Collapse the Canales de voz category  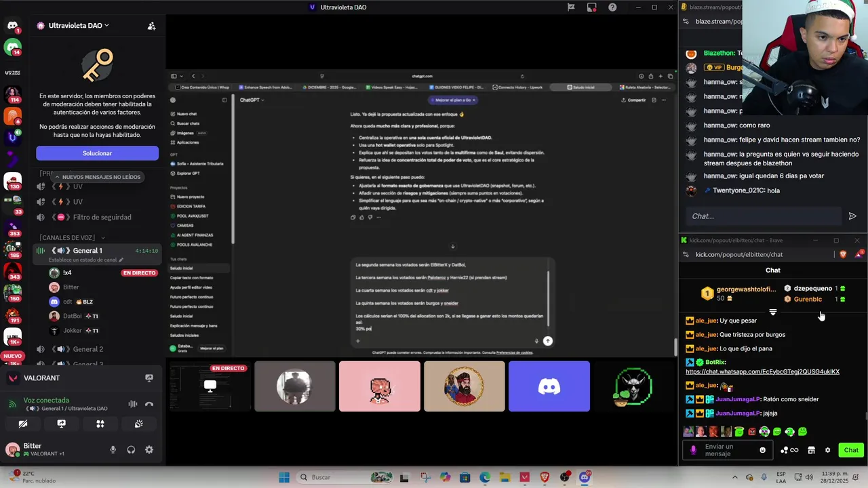pyautogui.click(x=72, y=237)
